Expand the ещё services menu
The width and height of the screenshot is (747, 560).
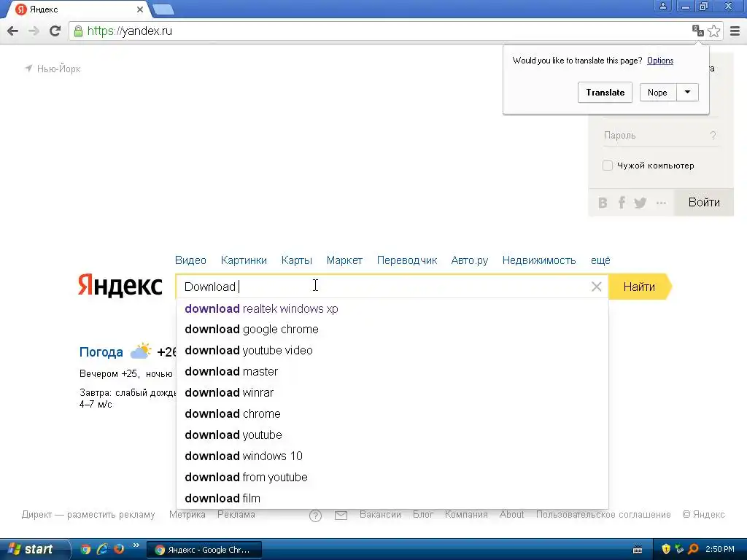[x=600, y=260]
